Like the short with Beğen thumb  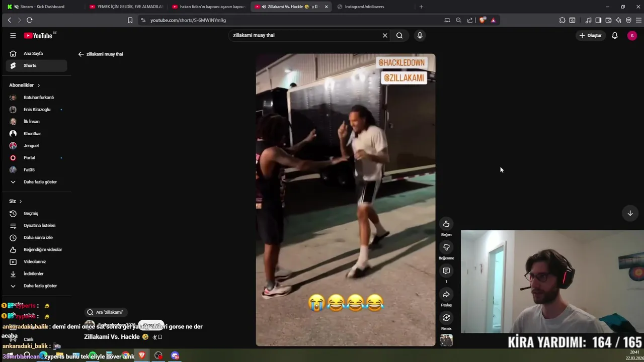(x=446, y=224)
